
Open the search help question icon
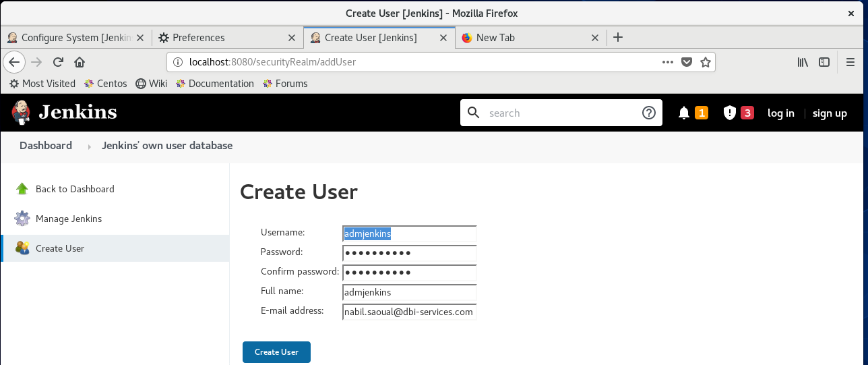(x=648, y=113)
